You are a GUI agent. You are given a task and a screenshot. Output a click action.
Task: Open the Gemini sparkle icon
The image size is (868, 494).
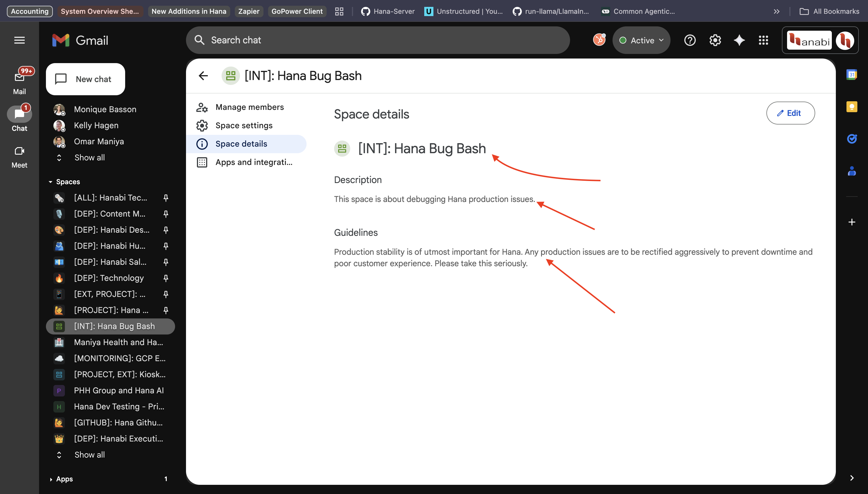pos(739,40)
